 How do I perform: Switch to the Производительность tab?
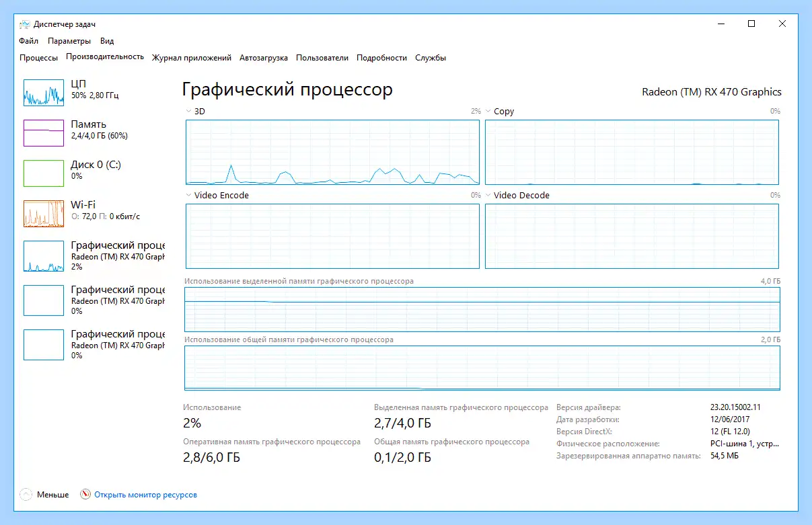click(105, 57)
